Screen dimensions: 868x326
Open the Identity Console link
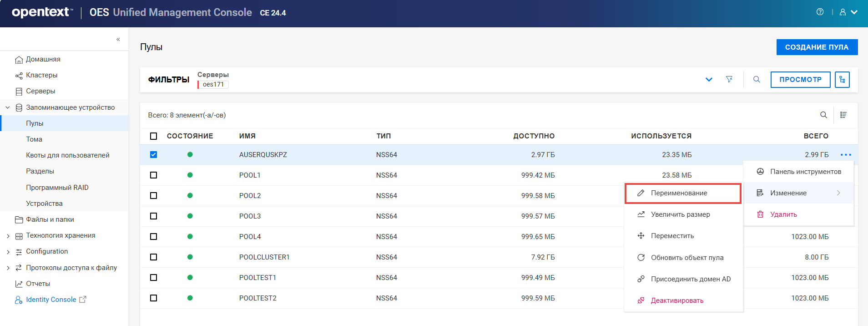pyautogui.click(x=51, y=300)
